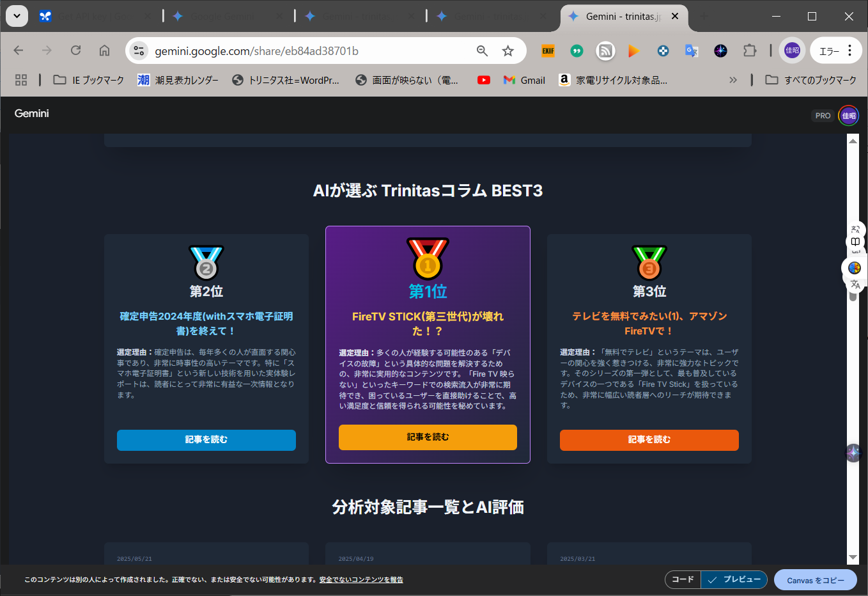Screen dimensions: 868x596
Task: Click the silver second place medal icon
Action: coord(206,263)
